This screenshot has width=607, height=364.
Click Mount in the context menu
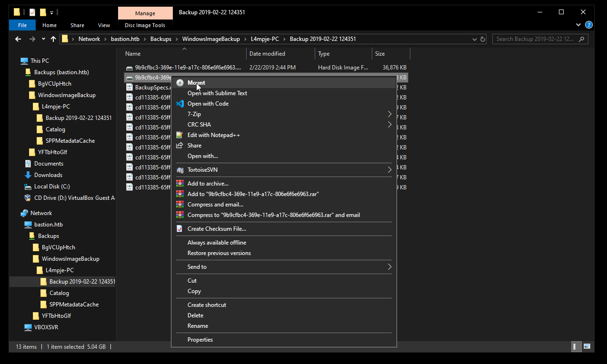(x=196, y=83)
